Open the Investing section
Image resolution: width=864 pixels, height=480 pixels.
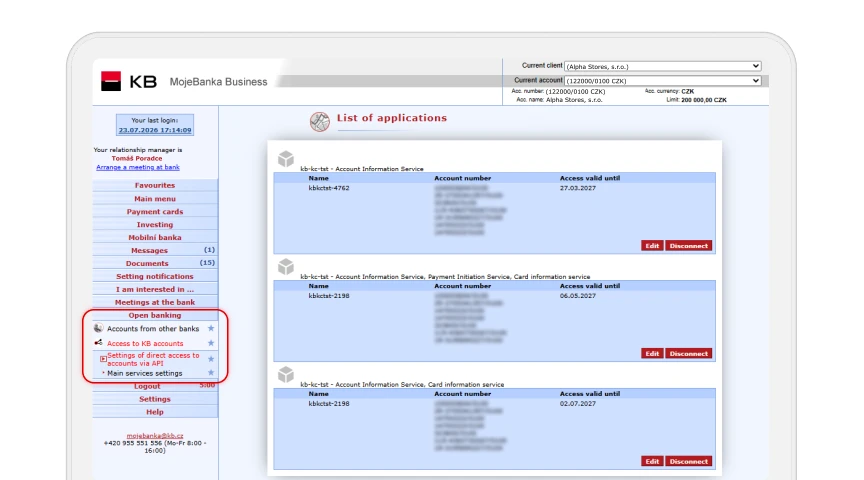(155, 224)
